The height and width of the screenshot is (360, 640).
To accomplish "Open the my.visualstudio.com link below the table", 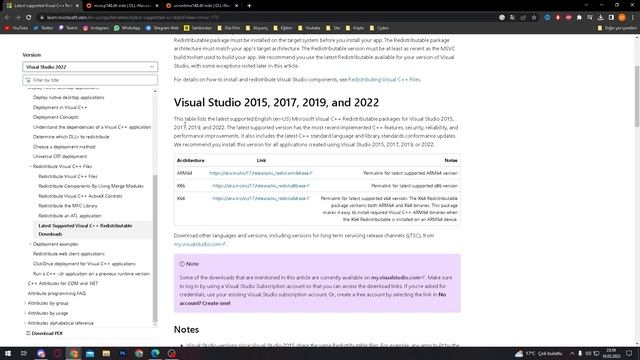I will click(200, 244).
